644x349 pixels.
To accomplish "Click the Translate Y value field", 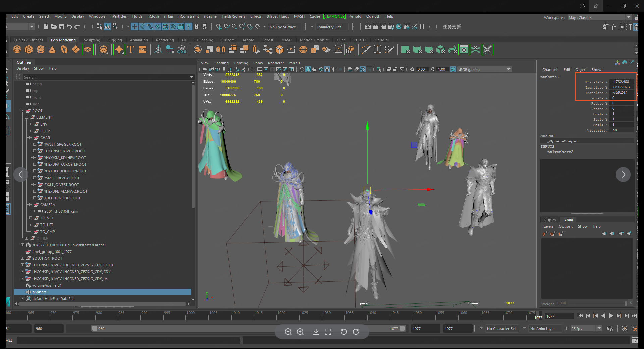I will click(621, 87).
